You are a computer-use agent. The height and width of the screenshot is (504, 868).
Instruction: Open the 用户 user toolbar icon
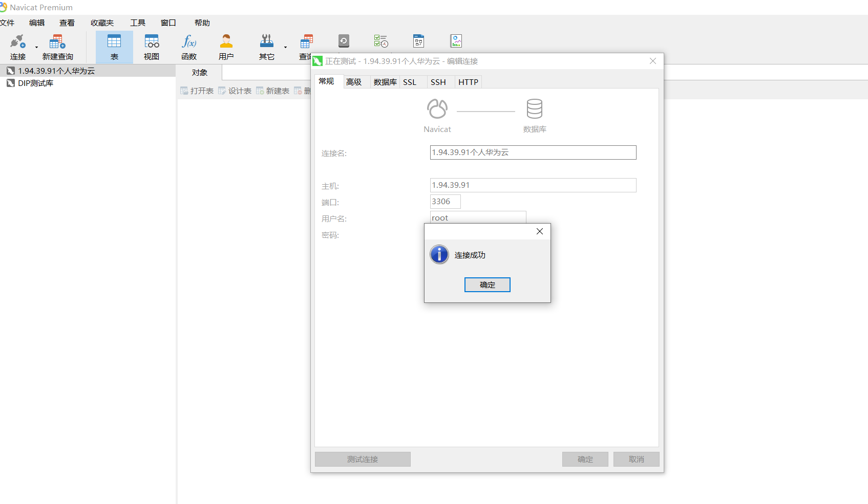pos(226,47)
